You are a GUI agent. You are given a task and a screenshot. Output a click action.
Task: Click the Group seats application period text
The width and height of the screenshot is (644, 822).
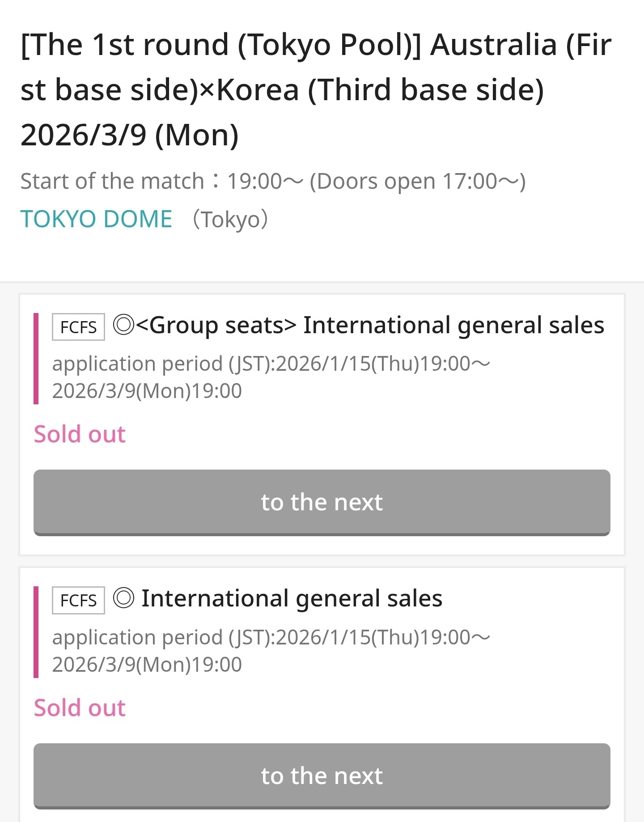[271, 377]
